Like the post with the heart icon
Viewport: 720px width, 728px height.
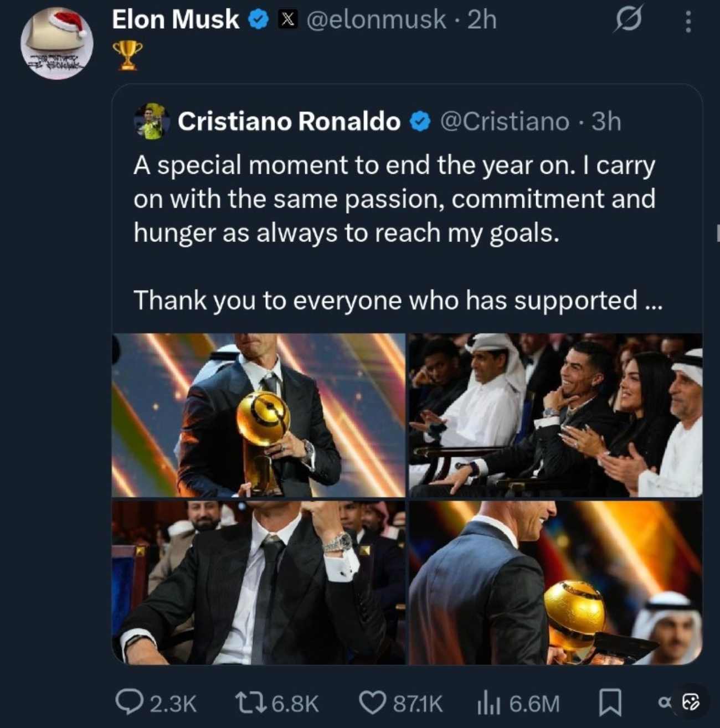371,703
